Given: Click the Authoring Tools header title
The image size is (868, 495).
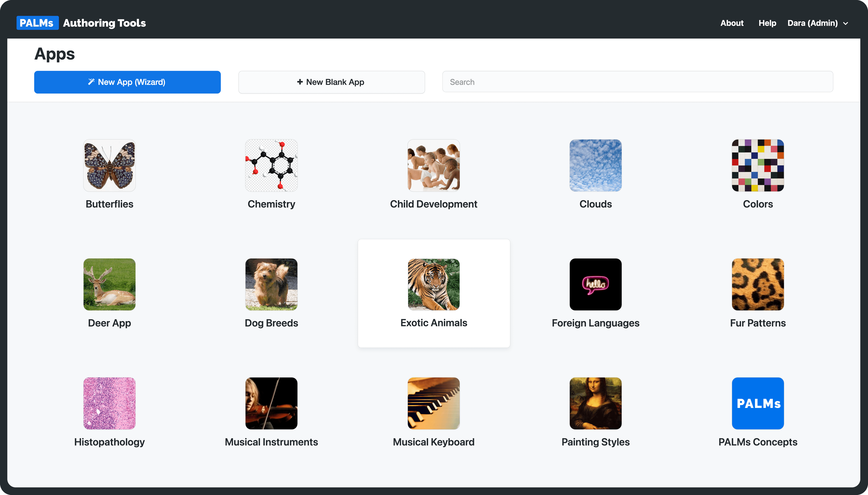Looking at the screenshot, I should 104,23.
